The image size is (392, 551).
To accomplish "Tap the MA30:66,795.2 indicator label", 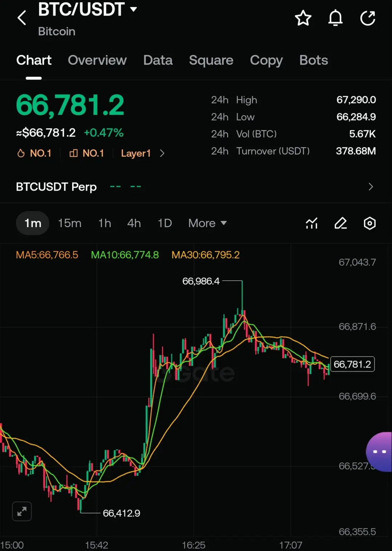I will point(205,255).
